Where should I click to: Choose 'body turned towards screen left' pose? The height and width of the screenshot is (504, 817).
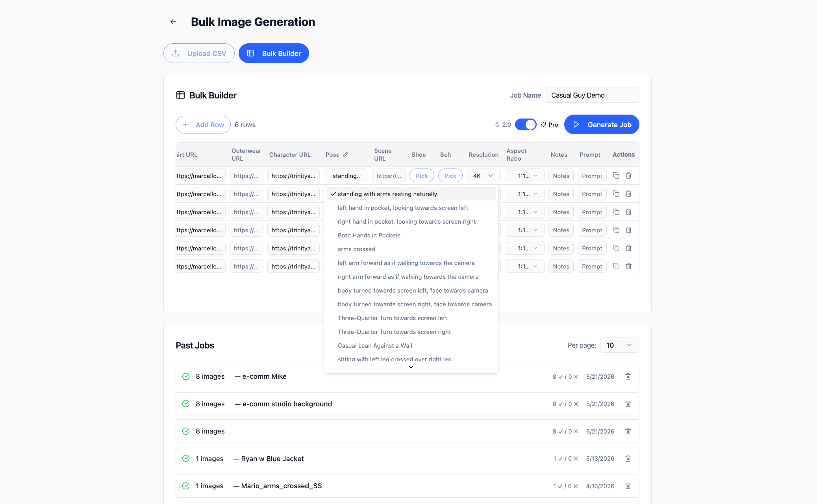click(x=411, y=290)
